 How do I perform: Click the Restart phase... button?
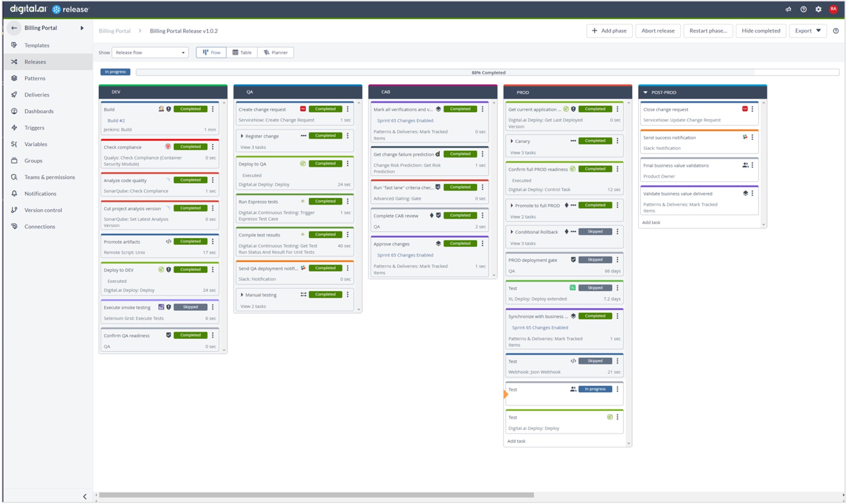tap(708, 31)
